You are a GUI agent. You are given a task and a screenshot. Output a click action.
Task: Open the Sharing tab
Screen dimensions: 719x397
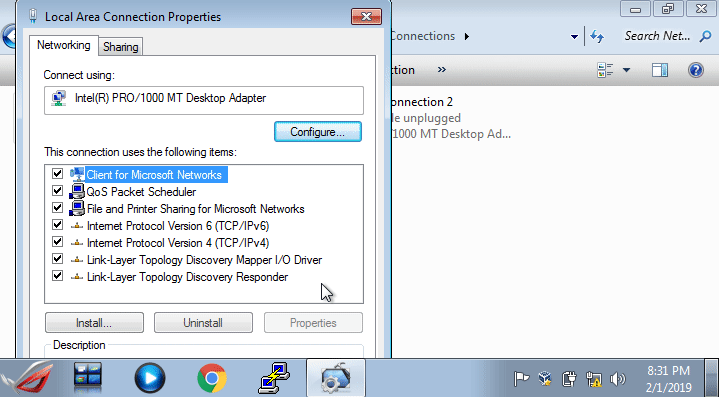click(x=121, y=47)
